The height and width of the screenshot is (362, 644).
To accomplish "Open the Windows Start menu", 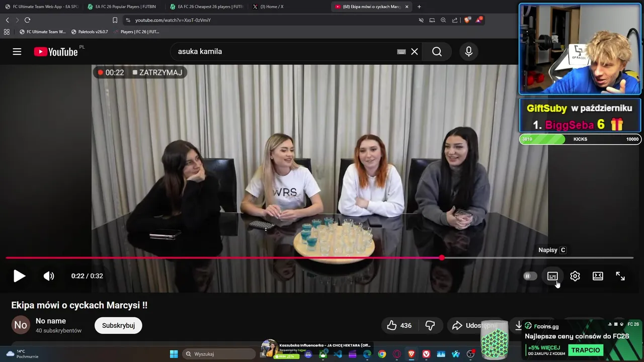I will pyautogui.click(x=174, y=354).
